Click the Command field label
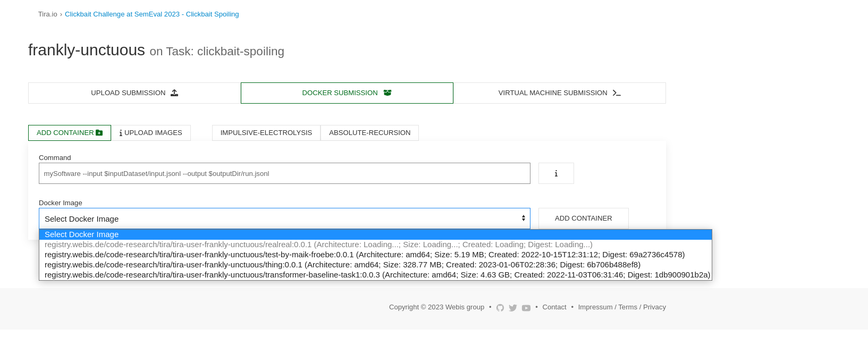 click(x=55, y=158)
